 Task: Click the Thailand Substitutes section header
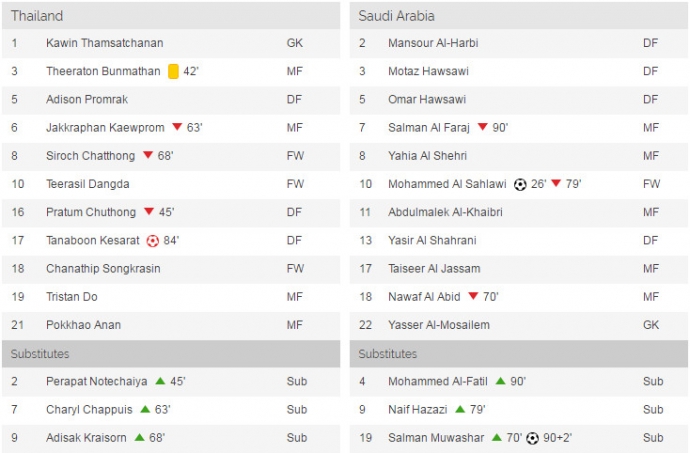pyautogui.click(x=40, y=353)
